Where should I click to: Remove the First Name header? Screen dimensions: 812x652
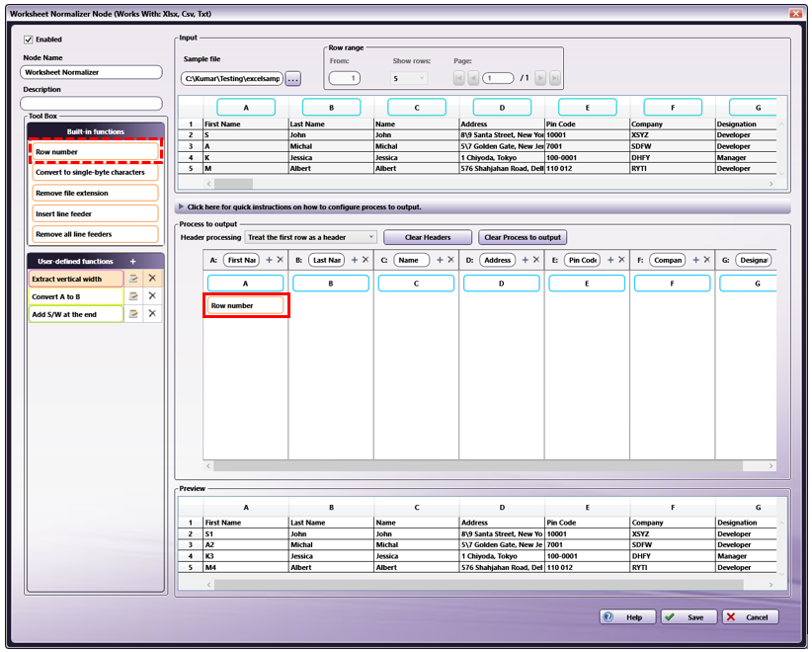[281, 260]
